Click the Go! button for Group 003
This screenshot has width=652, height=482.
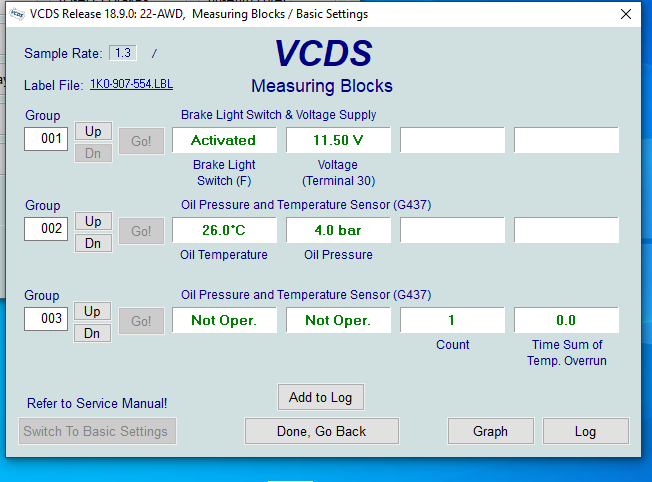141,321
